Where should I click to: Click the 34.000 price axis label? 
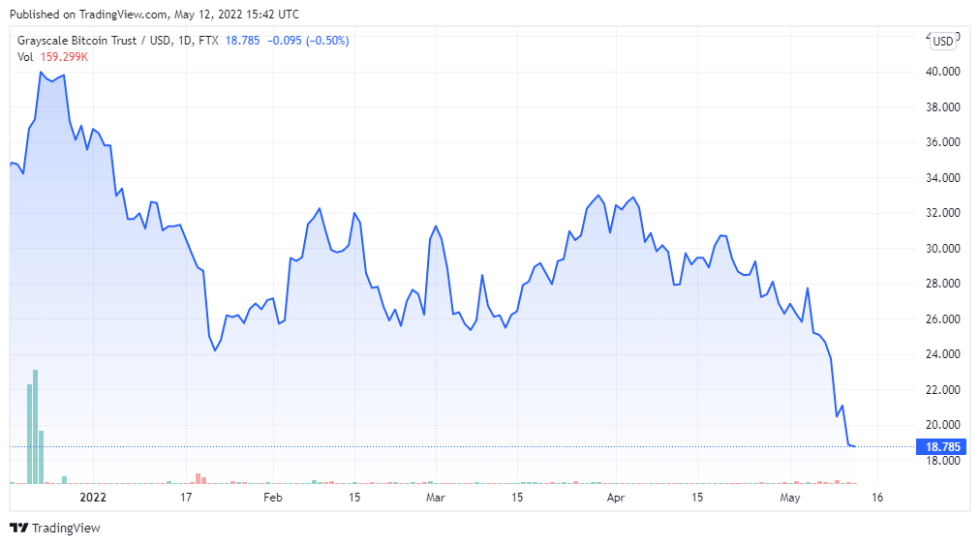point(942,177)
